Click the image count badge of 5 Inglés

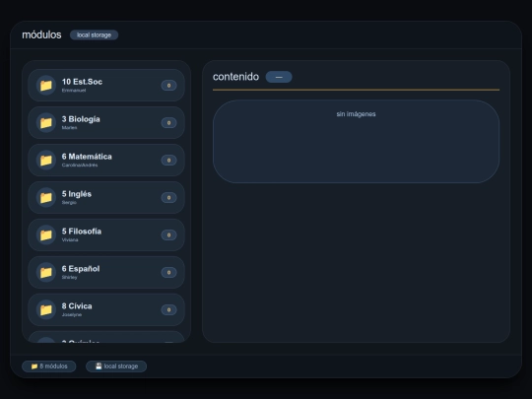pyautogui.click(x=168, y=197)
